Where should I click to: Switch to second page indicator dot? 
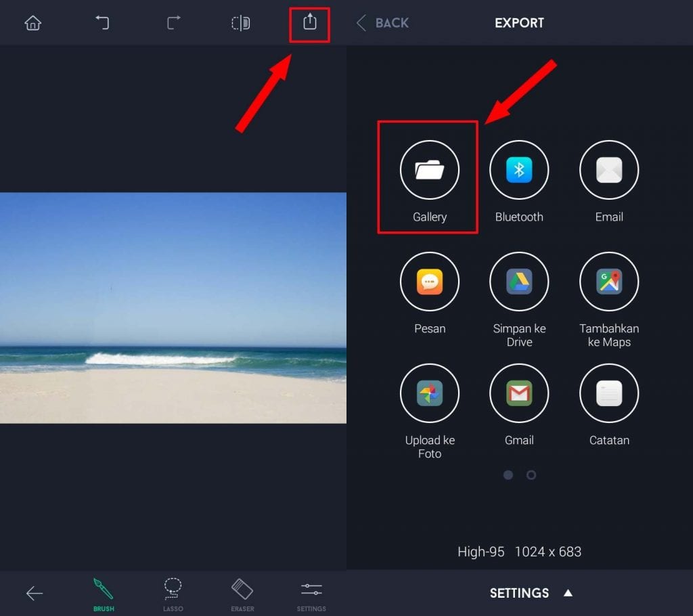(531, 475)
